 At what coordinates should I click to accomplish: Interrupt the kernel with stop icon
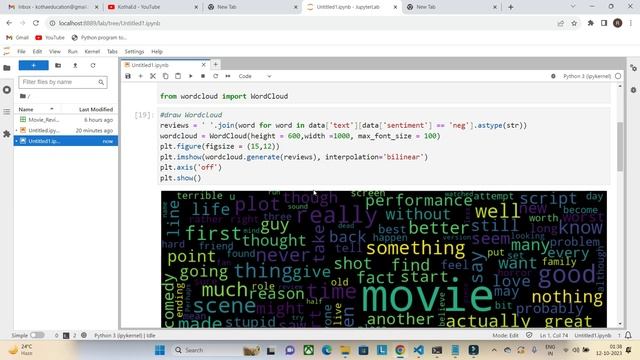tap(203, 76)
